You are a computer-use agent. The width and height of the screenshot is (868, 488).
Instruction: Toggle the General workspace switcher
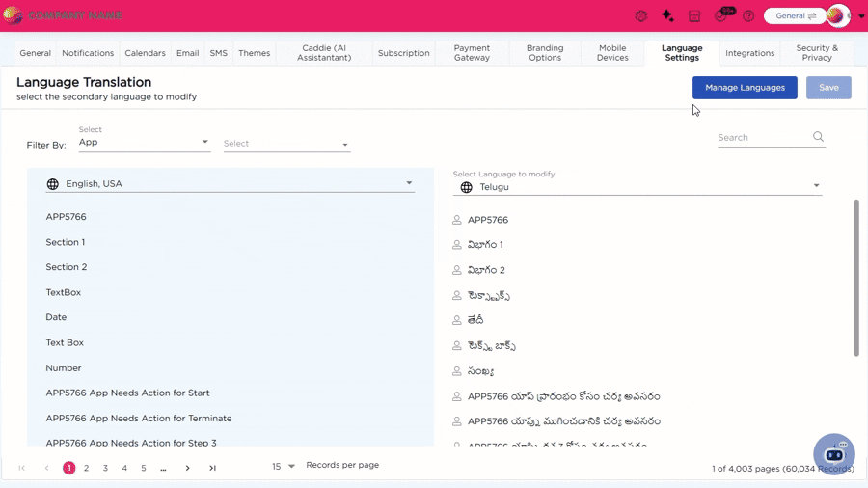[x=796, y=16]
